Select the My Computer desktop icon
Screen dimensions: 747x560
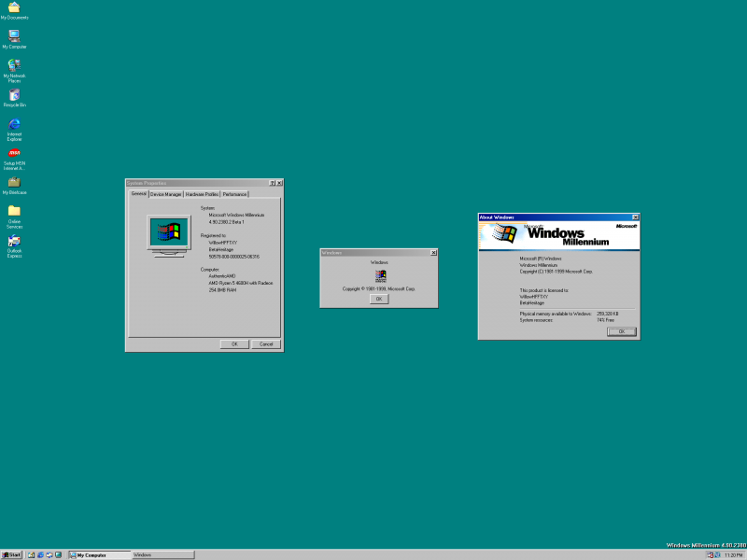coord(14,39)
